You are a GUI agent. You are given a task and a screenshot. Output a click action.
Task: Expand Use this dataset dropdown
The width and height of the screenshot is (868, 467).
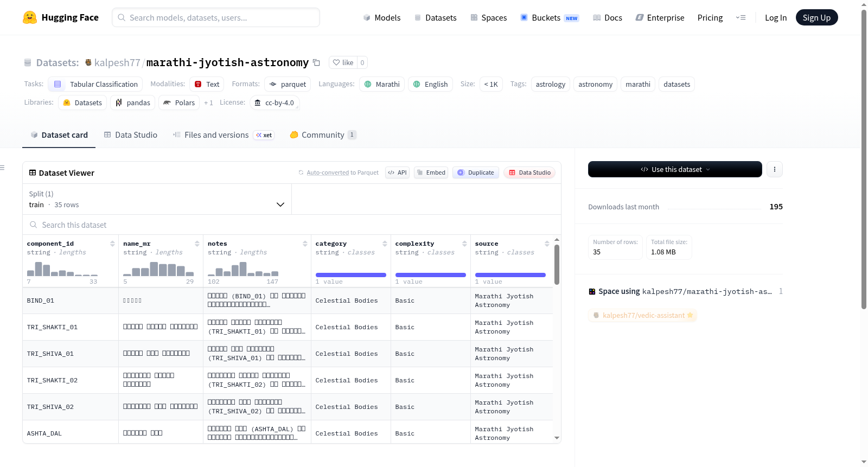(675, 169)
